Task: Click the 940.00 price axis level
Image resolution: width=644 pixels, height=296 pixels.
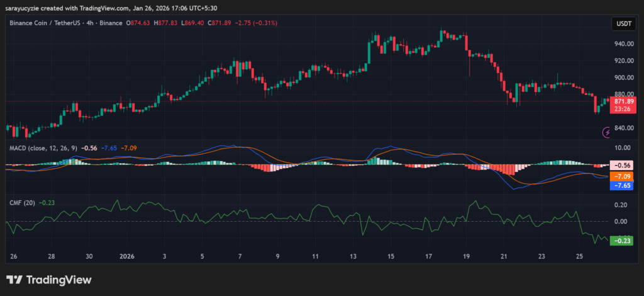Action: click(x=623, y=44)
